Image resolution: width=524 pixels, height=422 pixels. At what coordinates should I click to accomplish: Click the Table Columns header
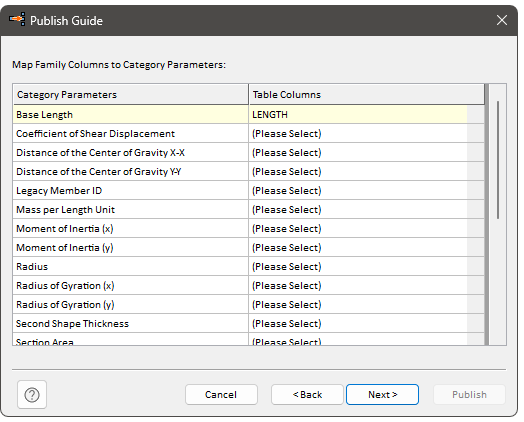click(366, 95)
